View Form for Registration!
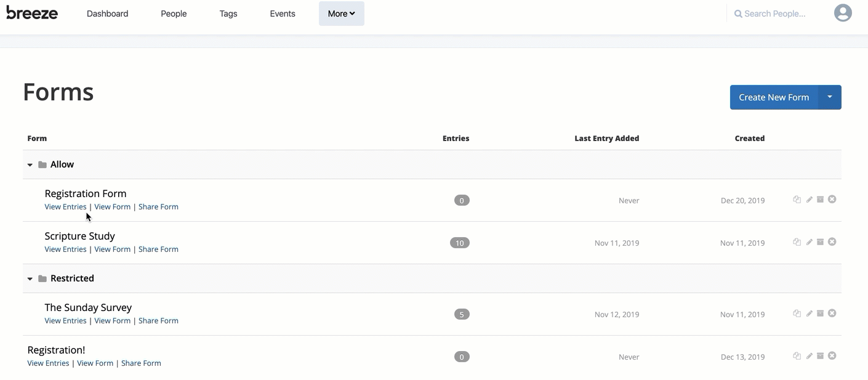 (95, 363)
